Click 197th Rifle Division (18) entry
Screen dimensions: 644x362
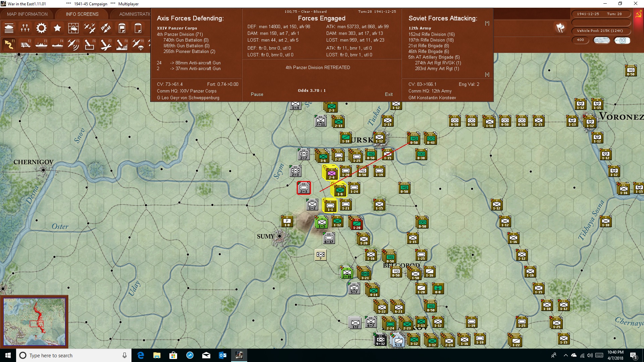click(431, 40)
